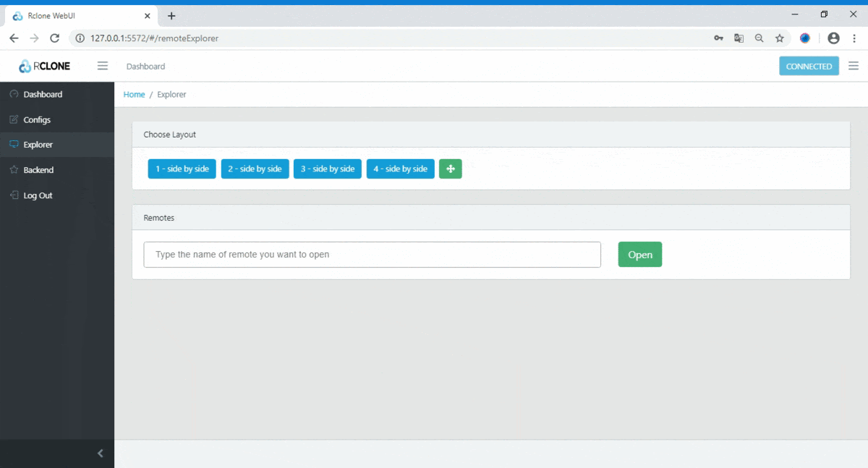Click the Configs pencil icon in sidebar
Image resolution: width=868 pixels, height=468 pixels.
14,119
